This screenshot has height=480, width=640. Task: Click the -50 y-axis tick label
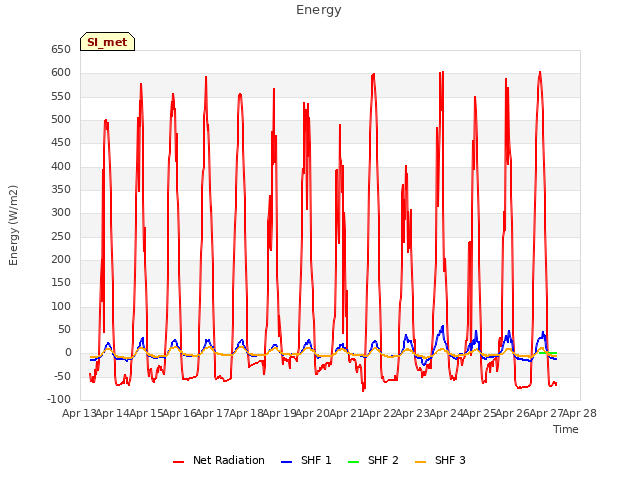click(62, 376)
